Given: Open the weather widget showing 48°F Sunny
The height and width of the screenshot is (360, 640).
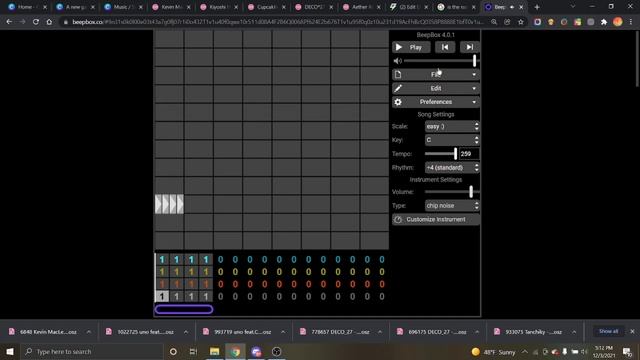Looking at the screenshot, I should (x=493, y=351).
